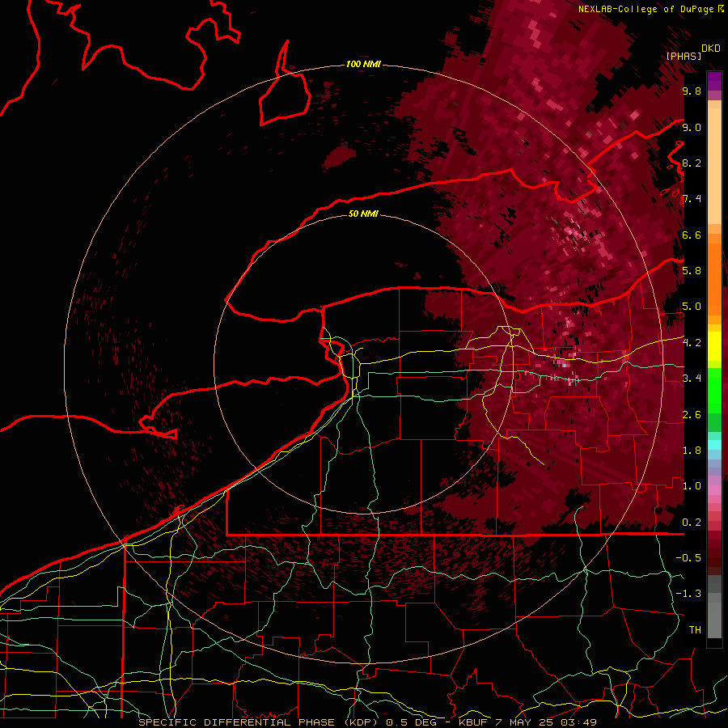Click the 100 NMI range ring label
Image resolution: width=728 pixels, height=728 pixels.
[x=363, y=64]
